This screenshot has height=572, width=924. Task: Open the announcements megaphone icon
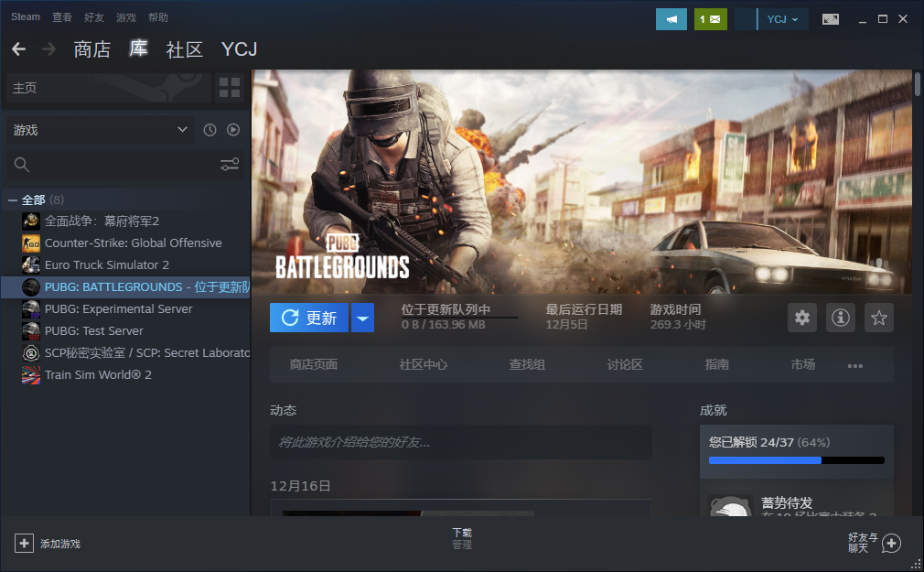pyautogui.click(x=672, y=19)
